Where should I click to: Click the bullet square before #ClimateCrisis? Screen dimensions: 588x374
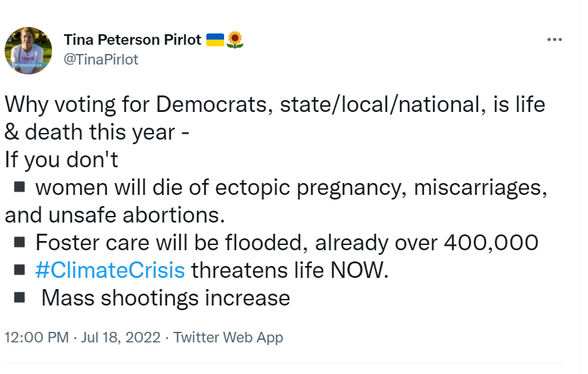[x=20, y=270]
